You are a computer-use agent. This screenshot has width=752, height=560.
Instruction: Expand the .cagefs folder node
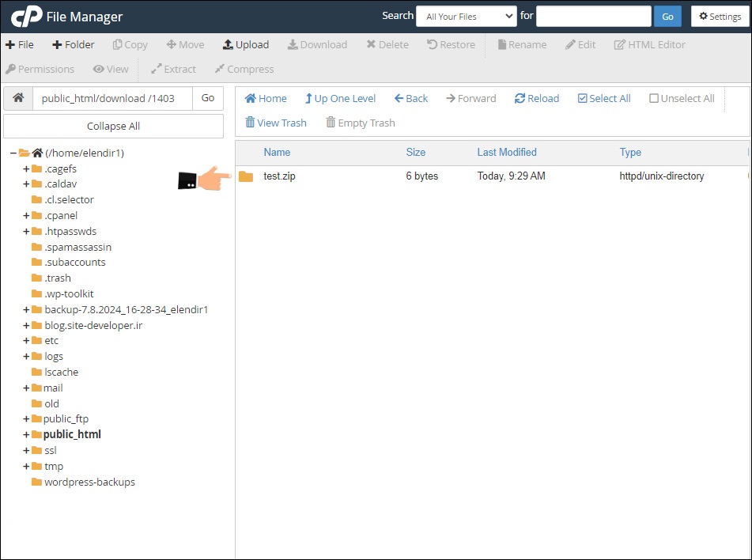click(26, 169)
